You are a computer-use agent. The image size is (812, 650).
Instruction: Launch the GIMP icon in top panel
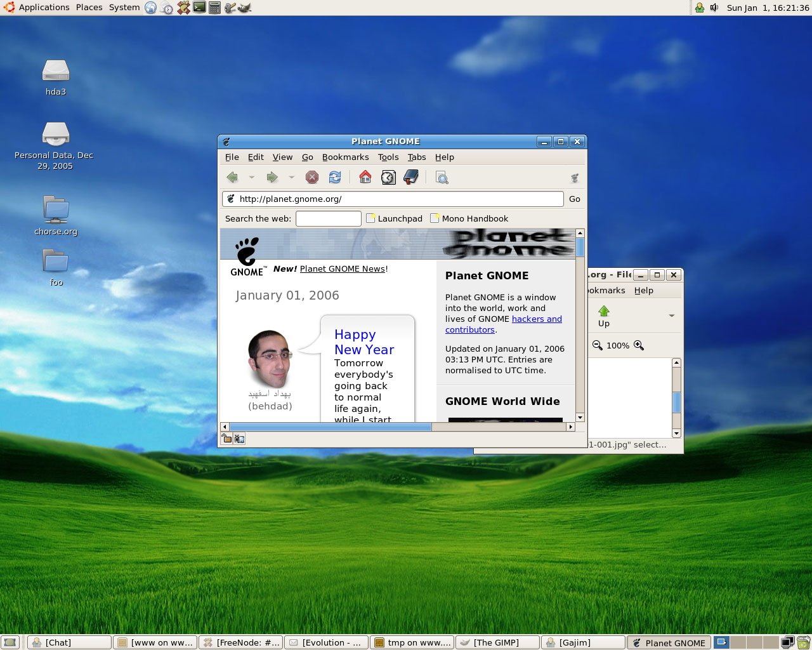pyautogui.click(x=244, y=8)
